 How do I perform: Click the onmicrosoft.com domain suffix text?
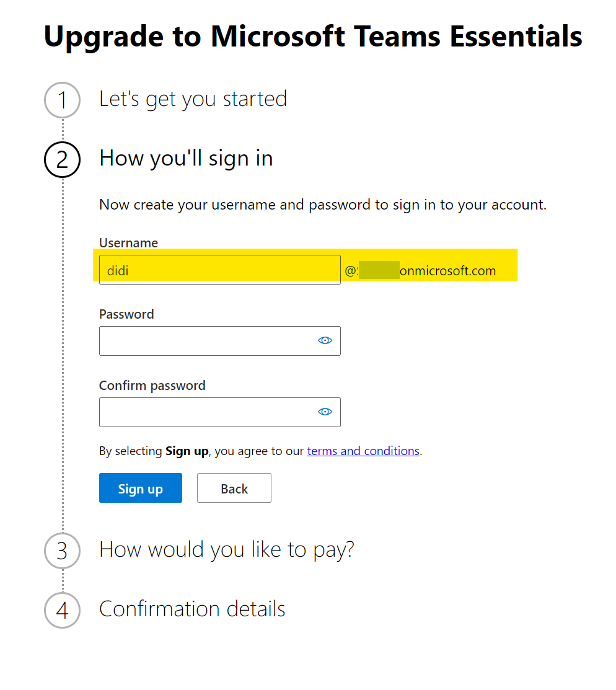tap(447, 271)
